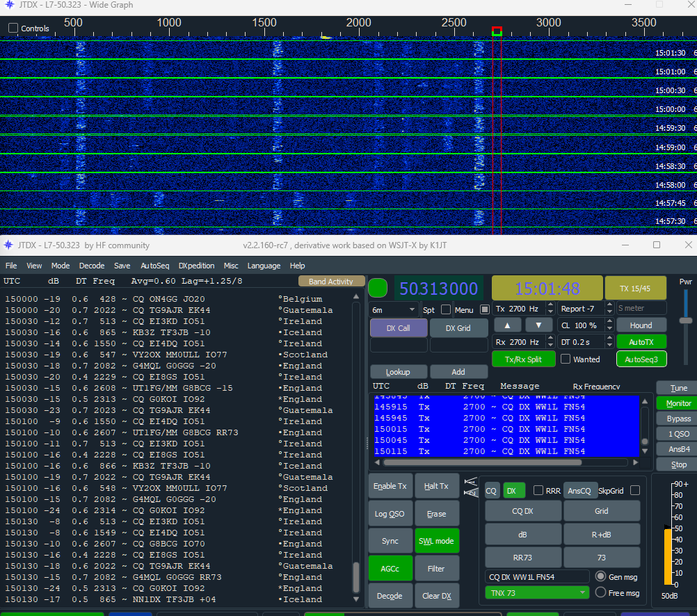Click the down arrow frequency shift button
This screenshot has height=616, width=697.
[x=538, y=325]
